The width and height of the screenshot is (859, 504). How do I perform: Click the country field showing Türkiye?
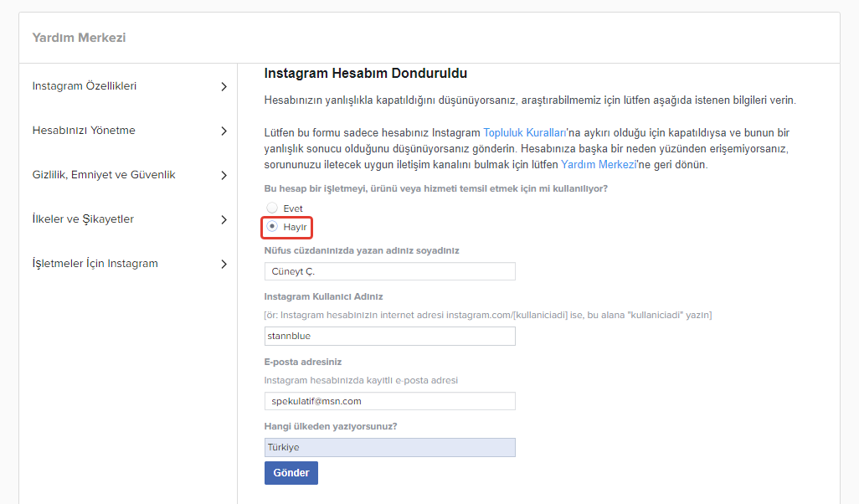[x=389, y=447]
